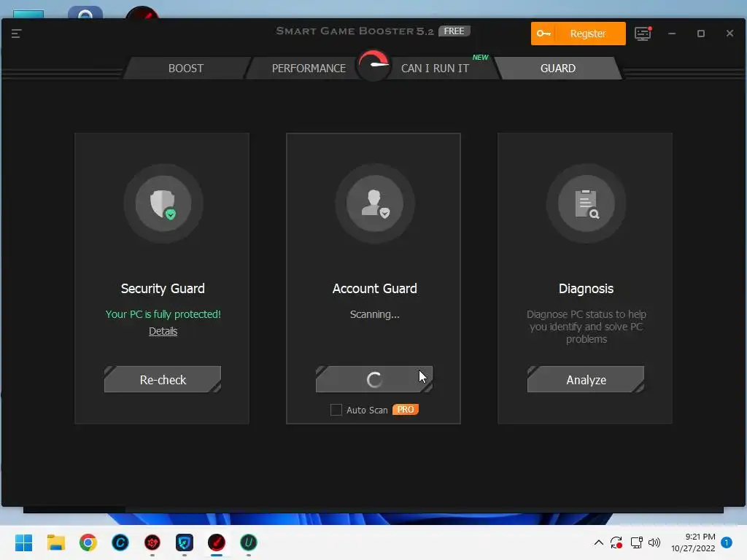This screenshot has height=560, width=747.
Task: Open File Explorer from the taskbar
Action: pos(55,542)
